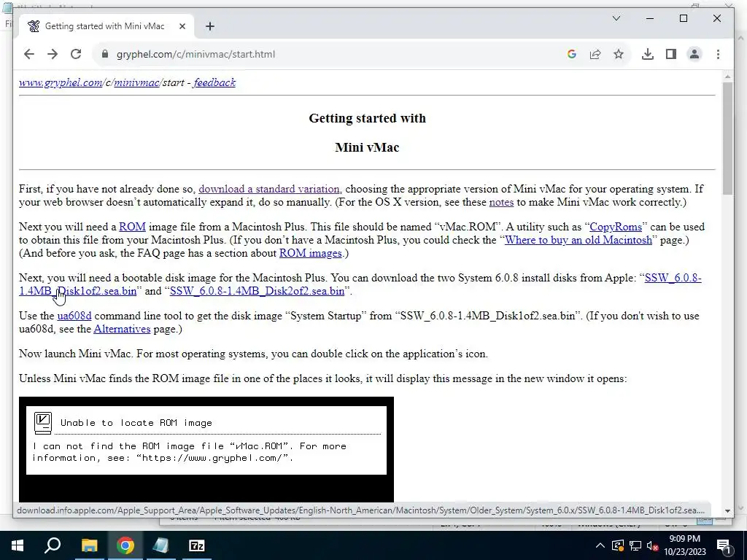This screenshot has height=560, width=747.
Task: Maximize the Chrome window
Action: click(x=683, y=18)
